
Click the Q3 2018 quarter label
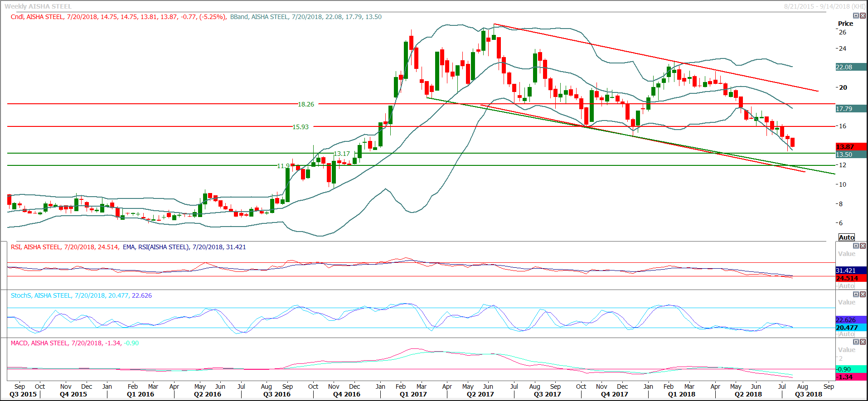click(x=809, y=394)
